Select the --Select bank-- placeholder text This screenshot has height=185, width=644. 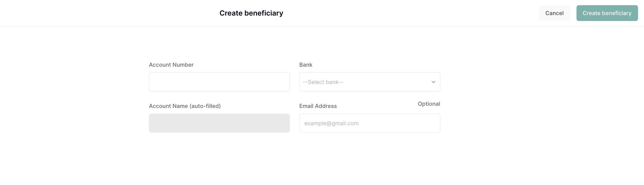coord(323,82)
